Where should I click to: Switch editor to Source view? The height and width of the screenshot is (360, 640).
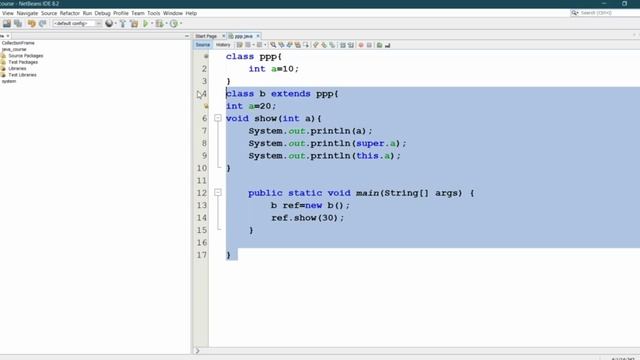tap(203, 45)
